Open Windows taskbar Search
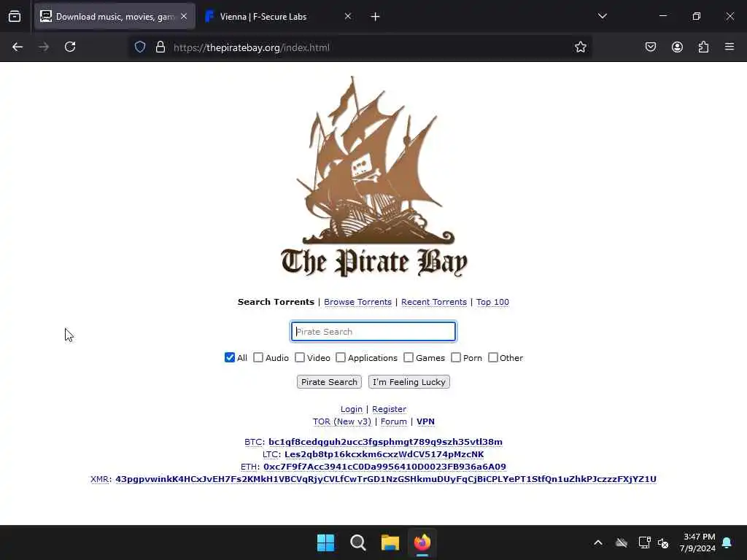 357,542
